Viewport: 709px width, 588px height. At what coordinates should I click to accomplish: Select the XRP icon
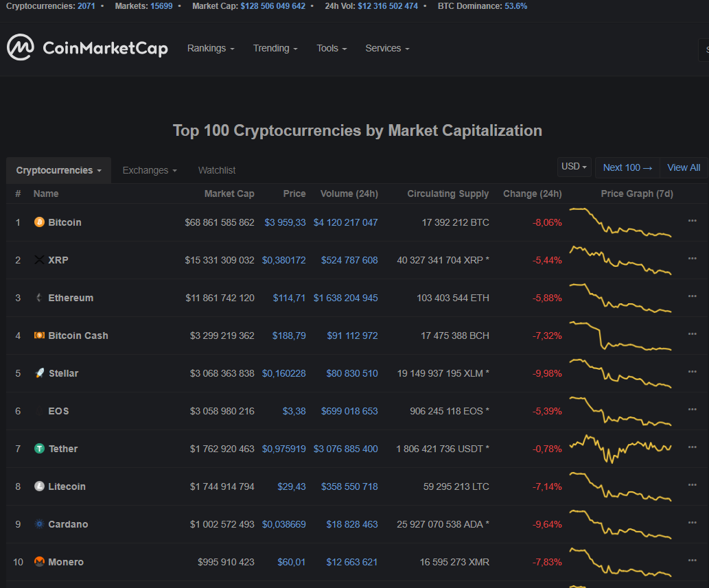point(39,260)
